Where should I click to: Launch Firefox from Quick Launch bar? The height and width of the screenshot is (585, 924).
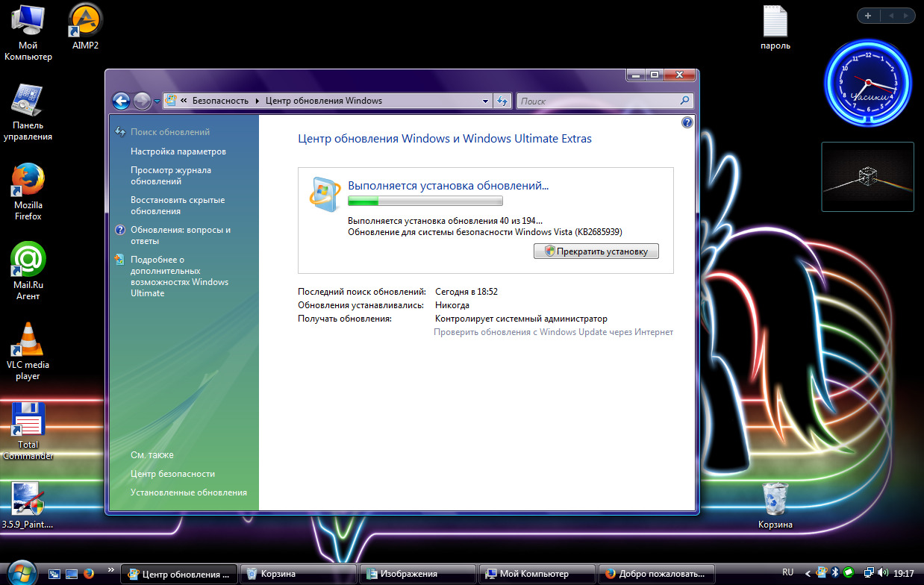coord(89,574)
